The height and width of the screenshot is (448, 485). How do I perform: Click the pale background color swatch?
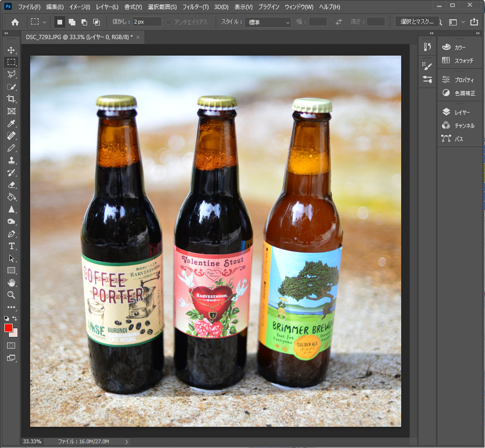(x=15, y=334)
